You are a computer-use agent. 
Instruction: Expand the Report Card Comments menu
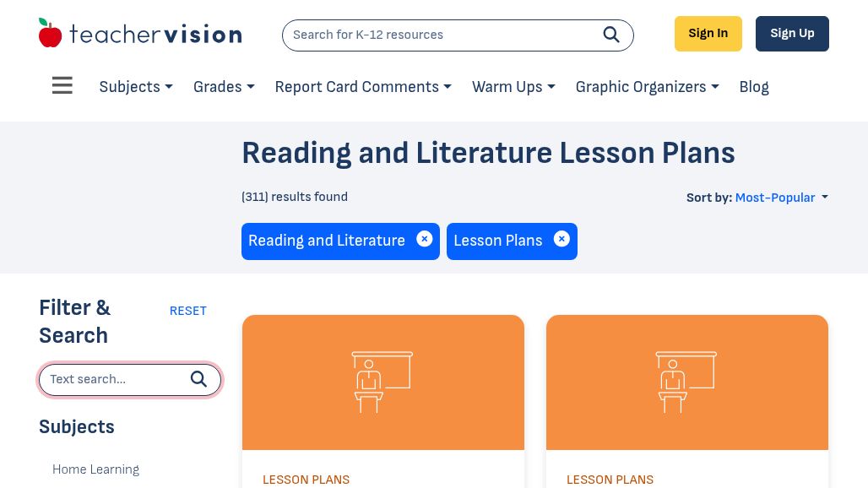363,87
